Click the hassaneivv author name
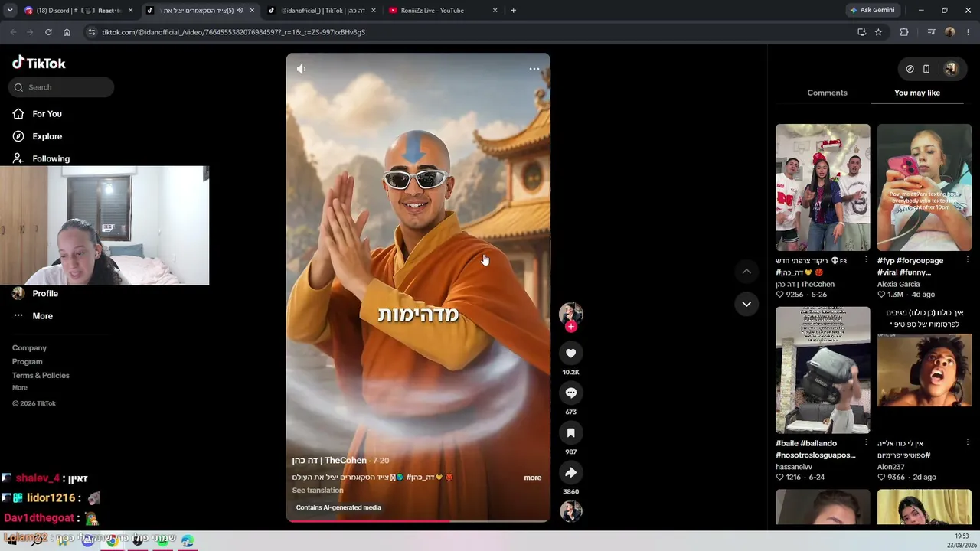 (794, 467)
